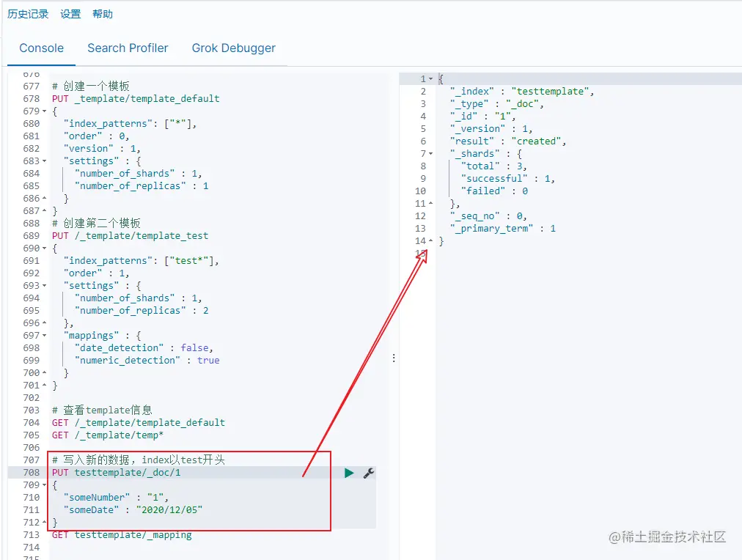
Task: Click the "index_patterns": ["test*"] line
Action: click(141, 261)
